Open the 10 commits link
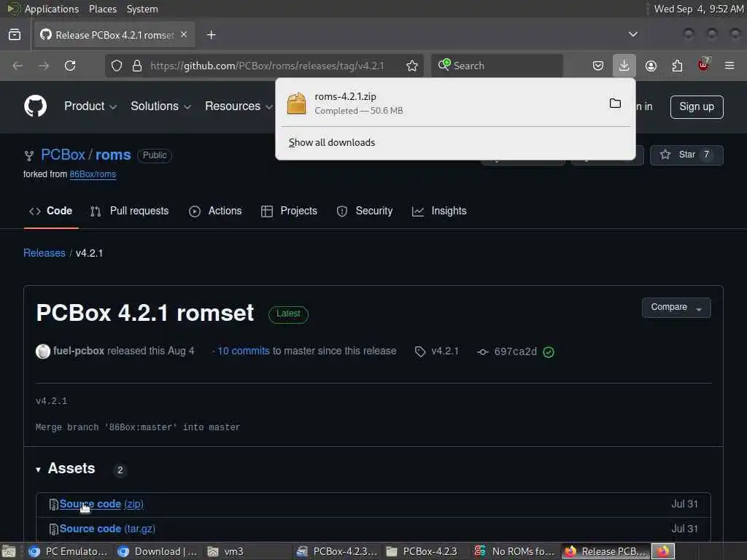Viewport: 747px width, 560px height. 244,351
